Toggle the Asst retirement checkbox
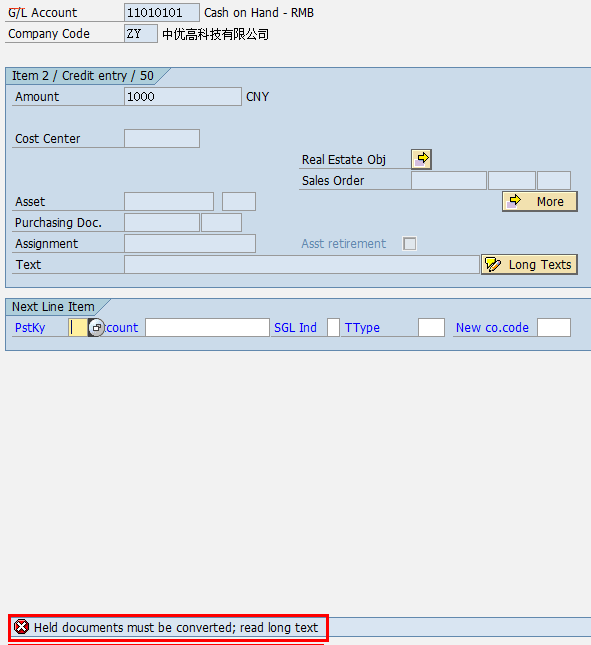Image resolution: width=591 pixels, height=645 pixels. click(x=410, y=244)
